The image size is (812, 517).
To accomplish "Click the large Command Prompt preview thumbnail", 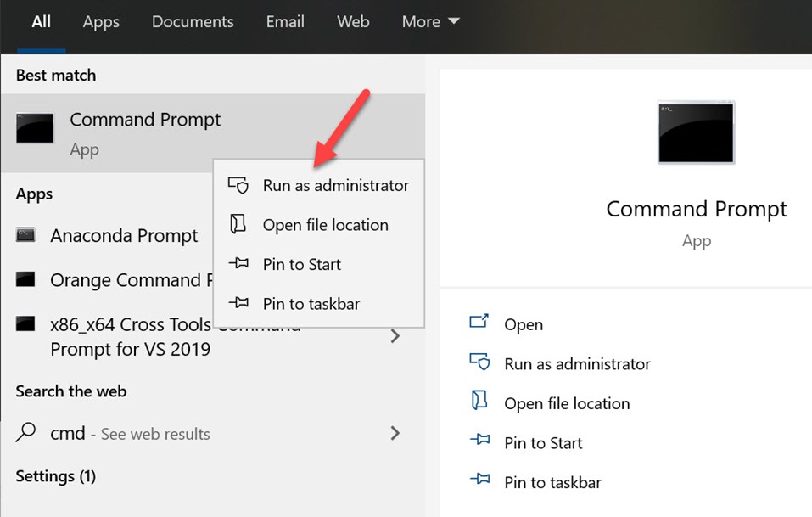I will pos(696,132).
